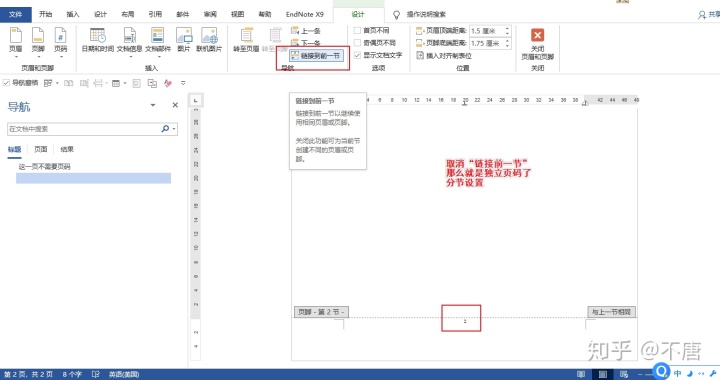
Task: Click the eraser clear-formatting quick access icon
Action: point(168,83)
